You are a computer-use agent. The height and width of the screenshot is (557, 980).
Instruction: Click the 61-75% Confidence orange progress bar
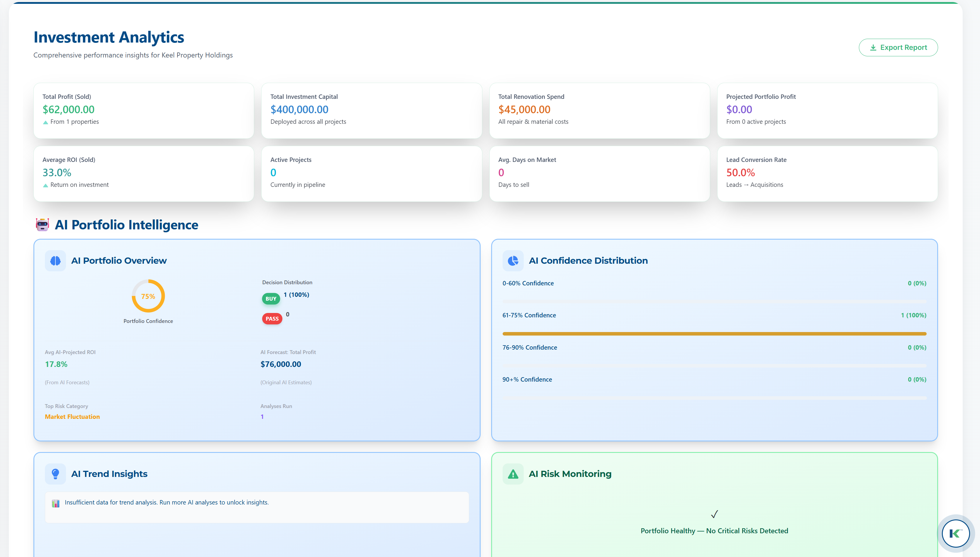[714, 333]
